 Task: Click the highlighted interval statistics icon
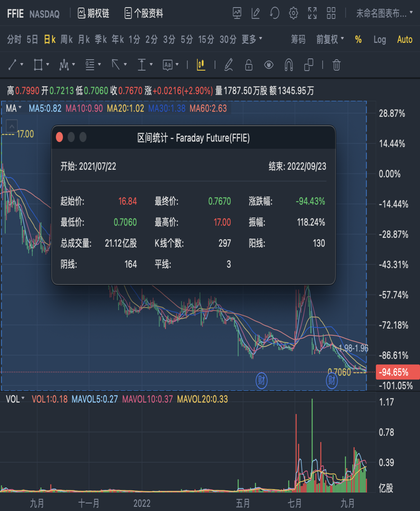tap(201, 65)
